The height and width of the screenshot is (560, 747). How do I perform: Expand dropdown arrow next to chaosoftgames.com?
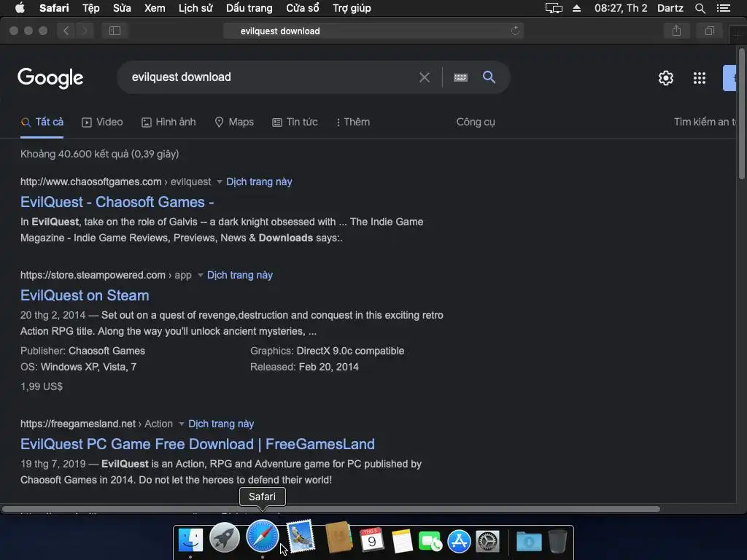(219, 182)
